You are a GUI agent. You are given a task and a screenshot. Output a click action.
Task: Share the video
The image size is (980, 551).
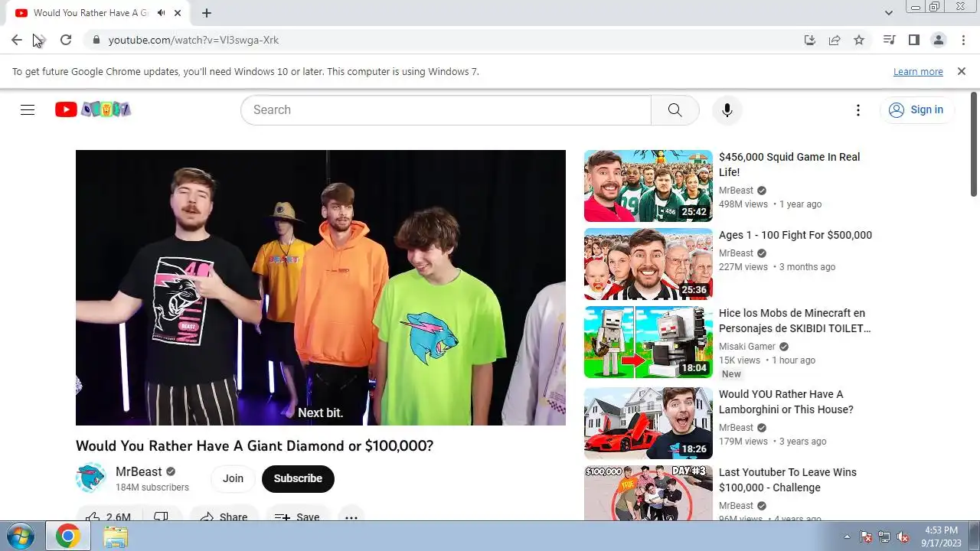coord(224,517)
